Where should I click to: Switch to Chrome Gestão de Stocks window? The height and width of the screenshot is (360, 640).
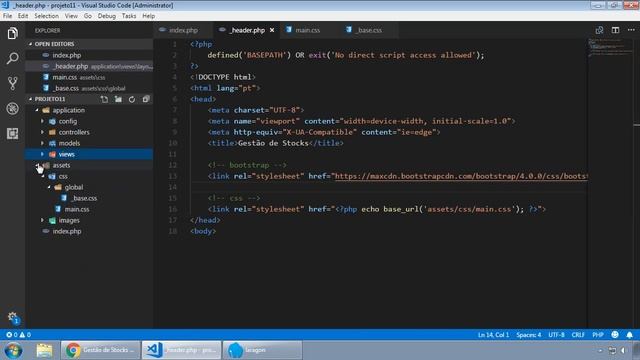[x=100, y=350]
